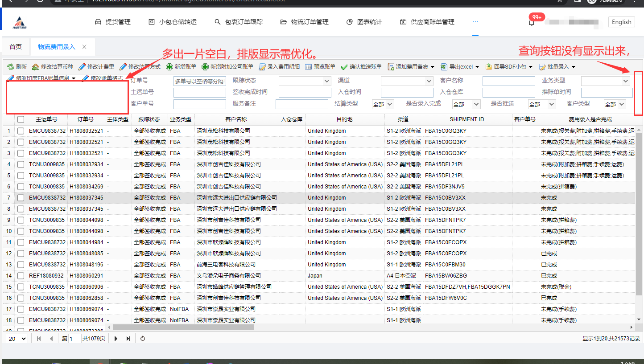Screen dimensions: 644x364
Task: Click the 刷新 refresh toolbar icon
Action: click(11, 67)
